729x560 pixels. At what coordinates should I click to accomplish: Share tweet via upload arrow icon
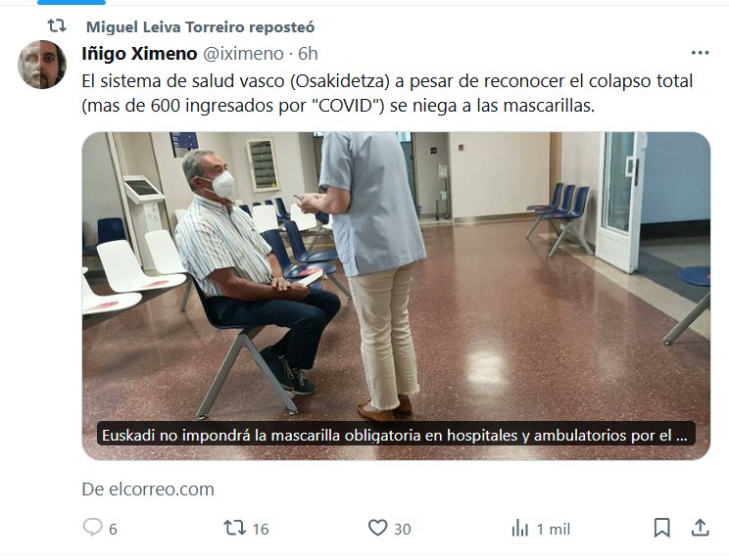[700, 528]
